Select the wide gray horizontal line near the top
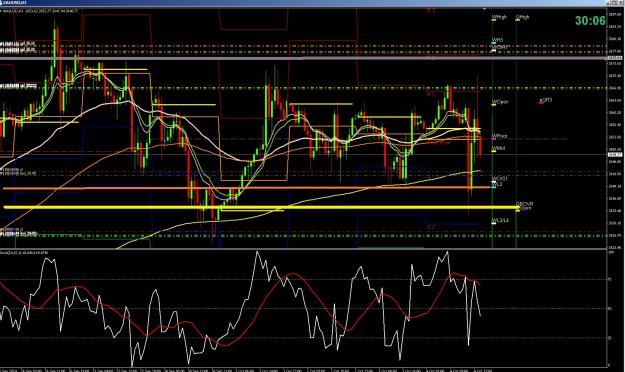The width and height of the screenshot is (625, 372). click(x=303, y=58)
